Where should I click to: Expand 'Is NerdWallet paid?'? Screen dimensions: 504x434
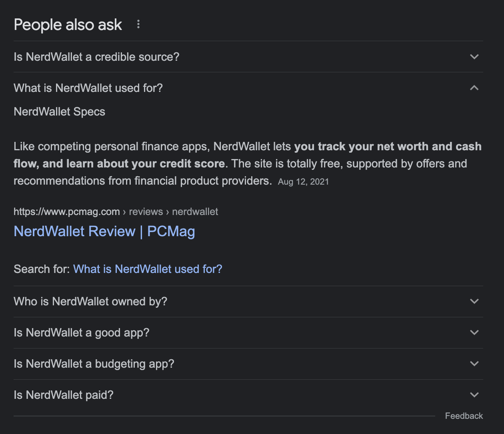(x=474, y=394)
